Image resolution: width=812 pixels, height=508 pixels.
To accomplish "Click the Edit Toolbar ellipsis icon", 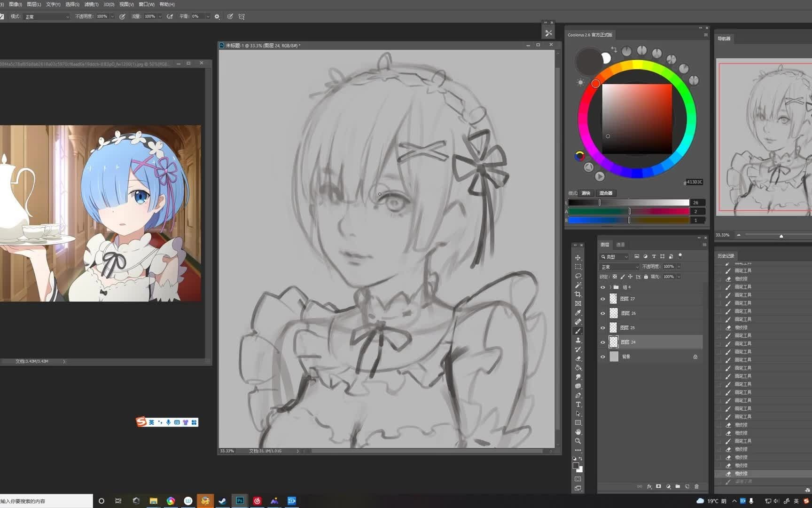I will (x=578, y=450).
